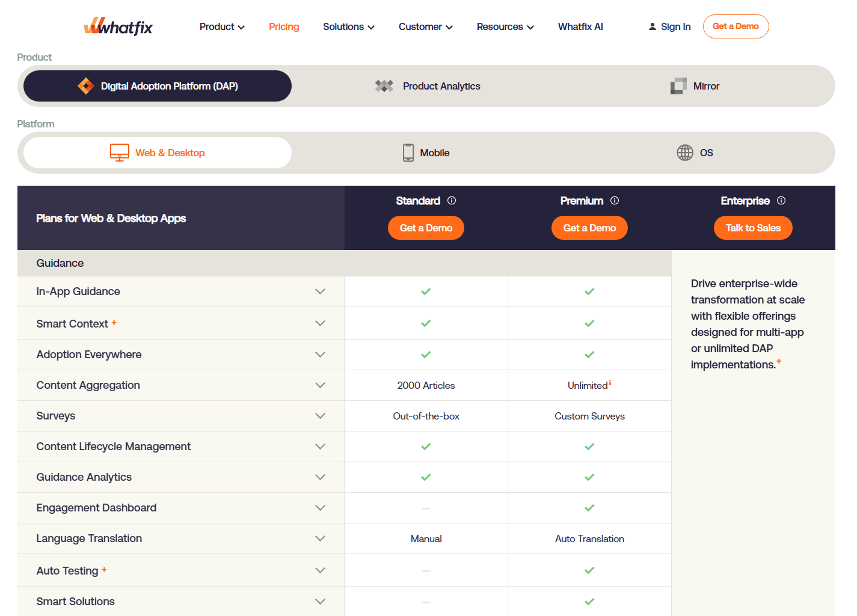Click the Standard plan info icon
The width and height of the screenshot is (857, 616).
[x=452, y=201]
